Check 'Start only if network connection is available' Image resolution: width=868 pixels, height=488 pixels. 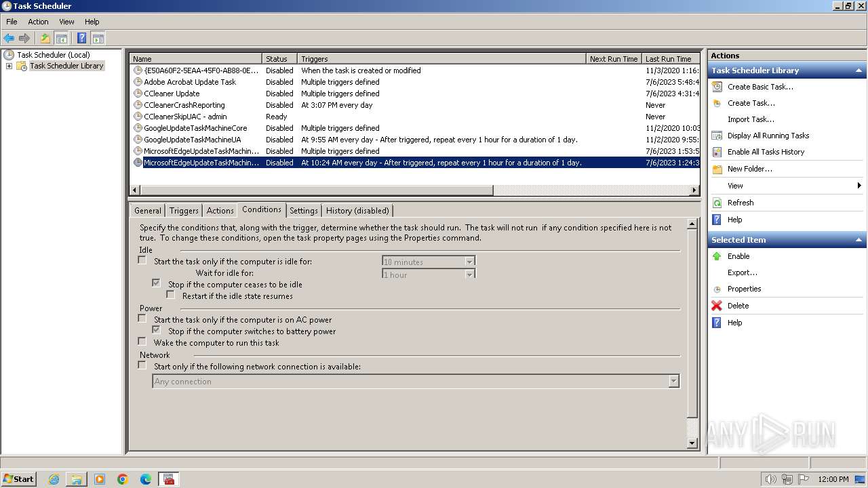[x=142, y=365]
